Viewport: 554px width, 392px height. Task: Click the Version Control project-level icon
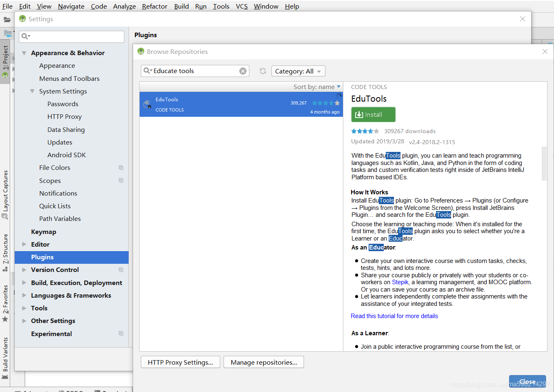[121, 269]
